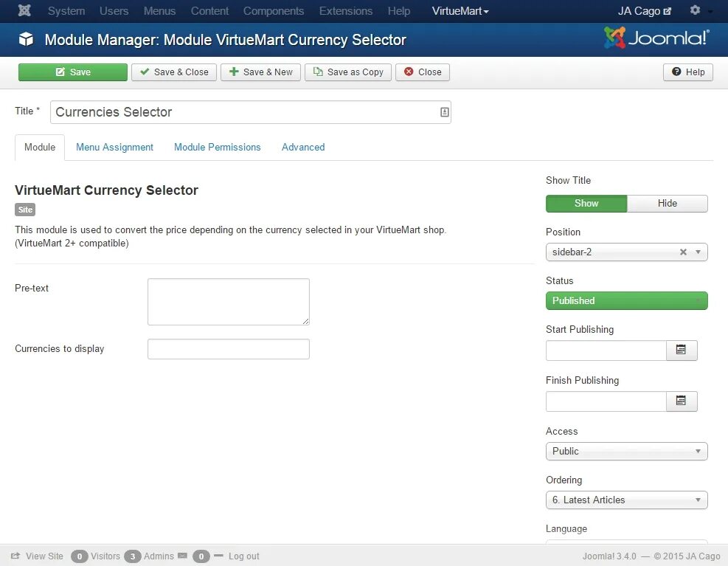Open the System menu
Viewport: 728px width, 566px height.
(66, 10)
